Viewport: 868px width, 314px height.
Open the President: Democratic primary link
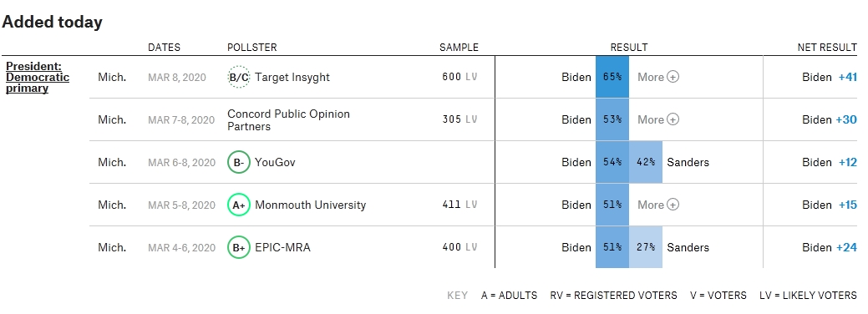point(38,78)
